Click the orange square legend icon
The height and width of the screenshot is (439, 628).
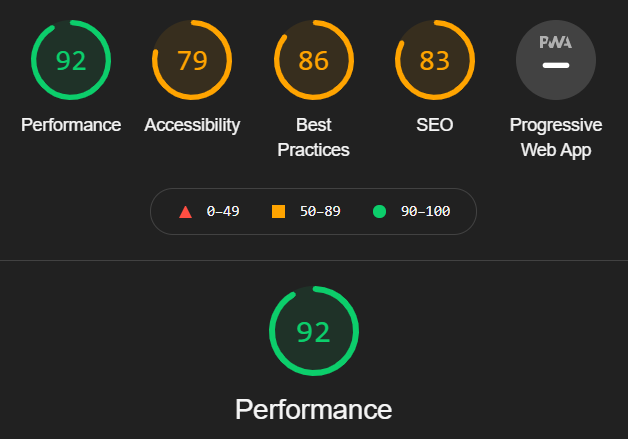click(x=278, y=211)
